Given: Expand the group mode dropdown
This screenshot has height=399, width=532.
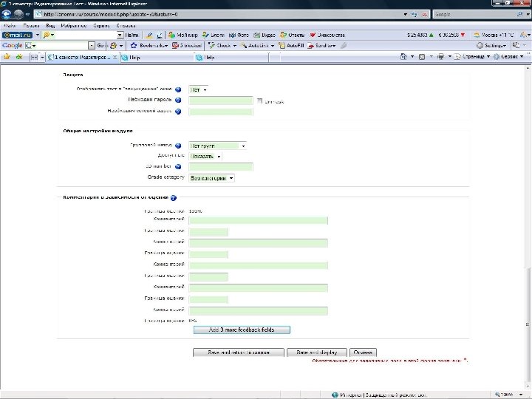Looking at the screenshot, I should (217, 146).
